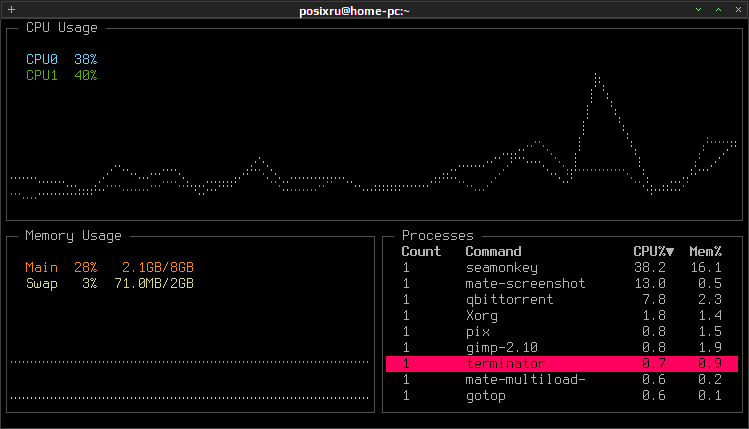
Task: Click the CPU0 38% label
Action: [62, 59]
